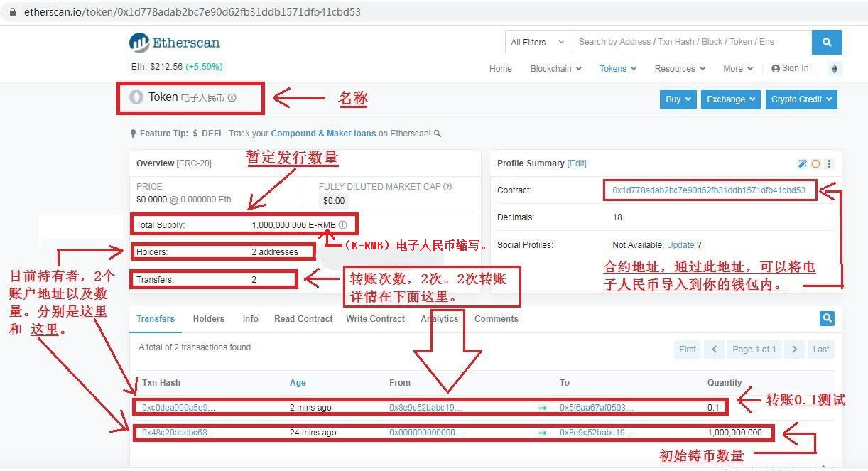Screen dimensions: 868x471
Task: Click the Sign In link
Action: tap(790, 68)
